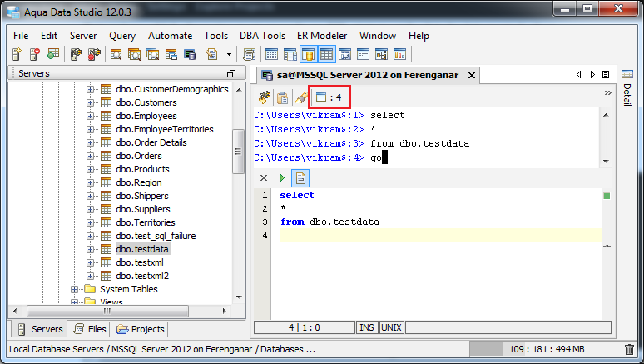Click the shell pane scroll down arrow

[606, 162]
